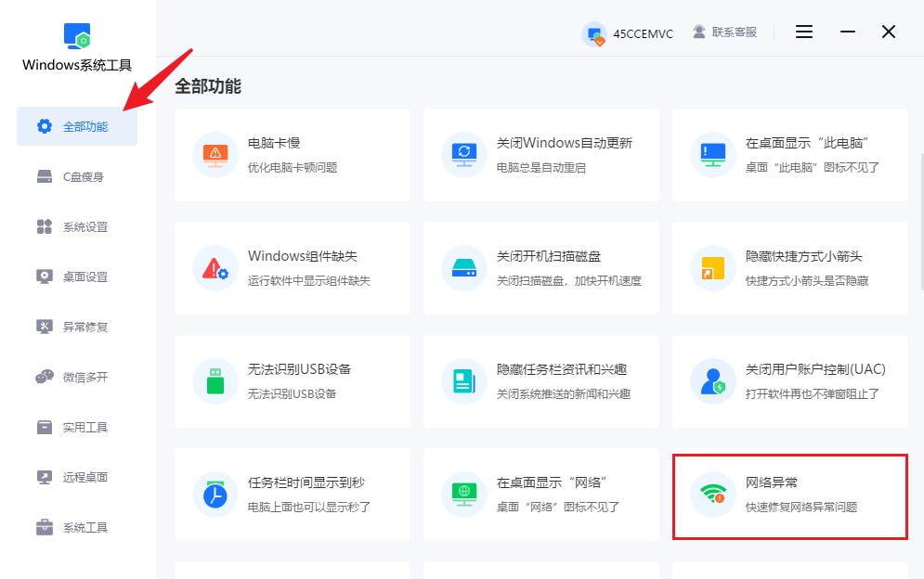This screenshot has height=579, width=924.
Task: Open the 无法识别USB设备 fixer icon
Action: [215, 380]
